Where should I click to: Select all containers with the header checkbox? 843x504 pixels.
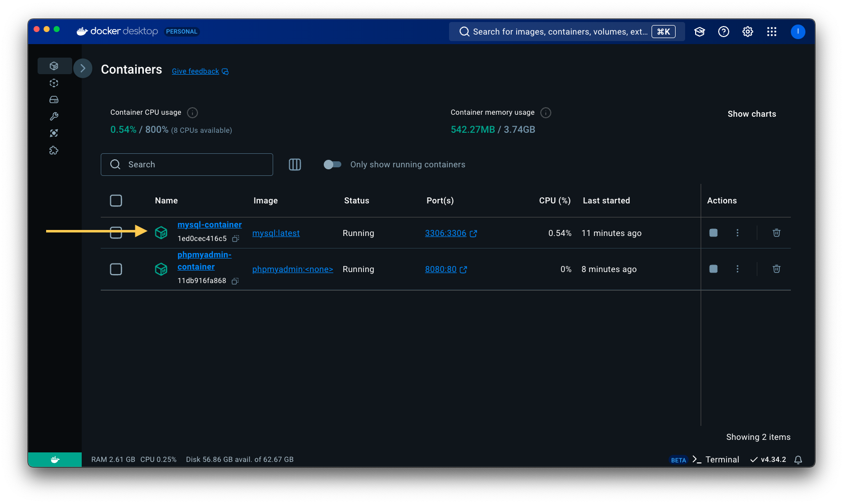[116, 200]
